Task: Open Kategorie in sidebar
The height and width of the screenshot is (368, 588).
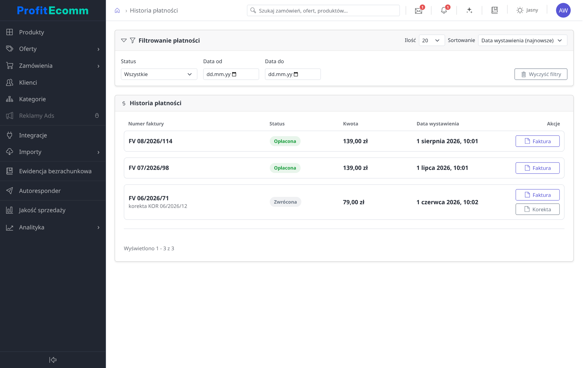Action: click(x=53, y=99)
